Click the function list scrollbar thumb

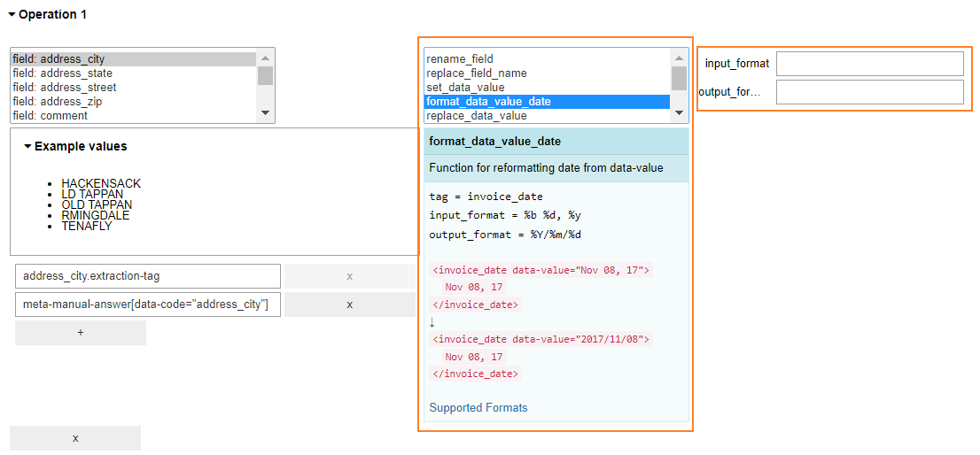(x=679, y=78)
